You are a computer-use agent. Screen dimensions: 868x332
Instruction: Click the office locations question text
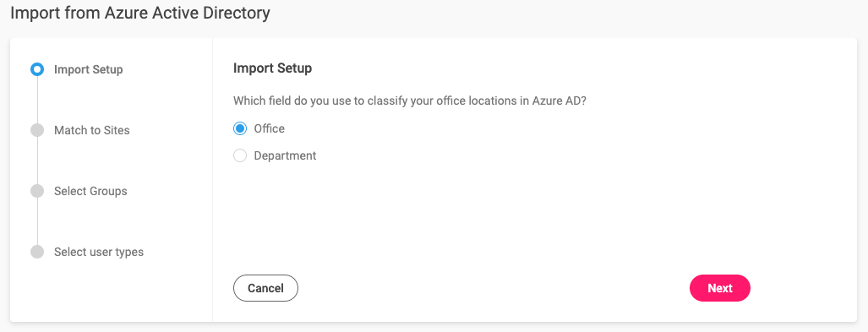point(410,101)
